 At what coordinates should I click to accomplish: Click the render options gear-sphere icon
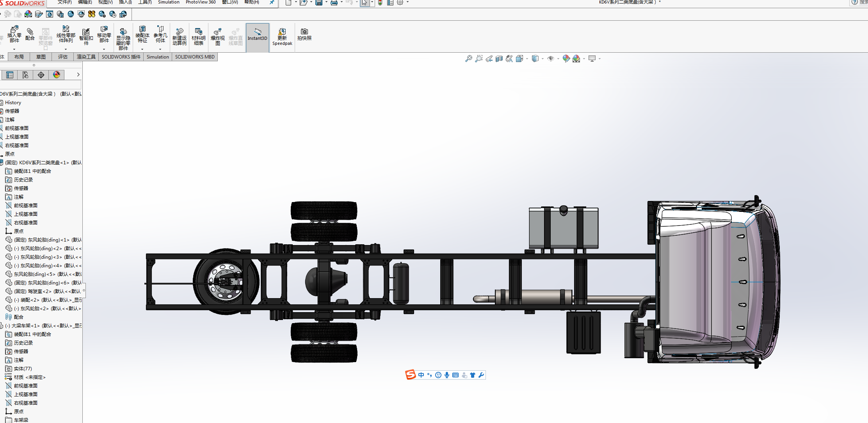(x=102, y=14)
